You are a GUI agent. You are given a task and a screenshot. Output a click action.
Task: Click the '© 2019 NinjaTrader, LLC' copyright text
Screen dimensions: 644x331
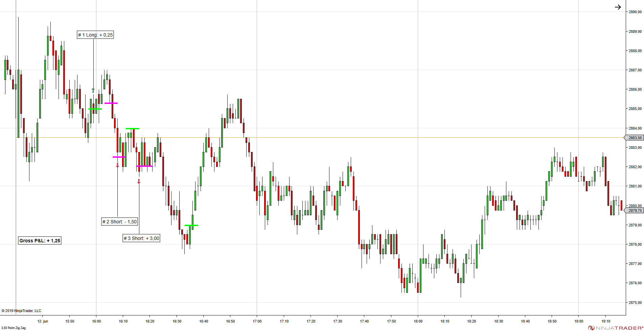21,311
